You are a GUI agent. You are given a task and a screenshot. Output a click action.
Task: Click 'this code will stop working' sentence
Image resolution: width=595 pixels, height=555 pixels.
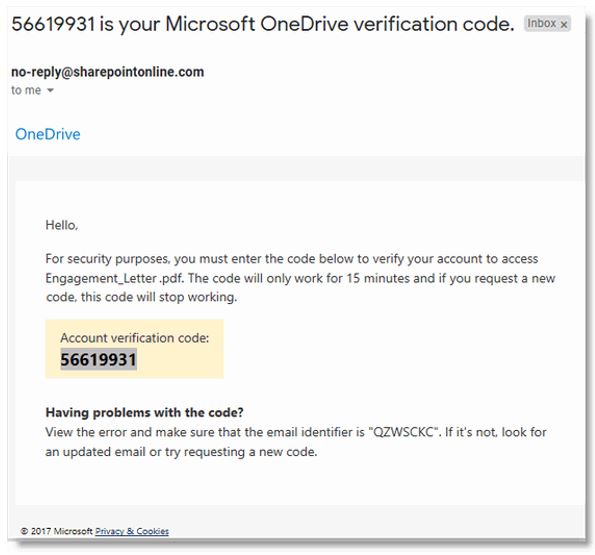tap(159, 297)
